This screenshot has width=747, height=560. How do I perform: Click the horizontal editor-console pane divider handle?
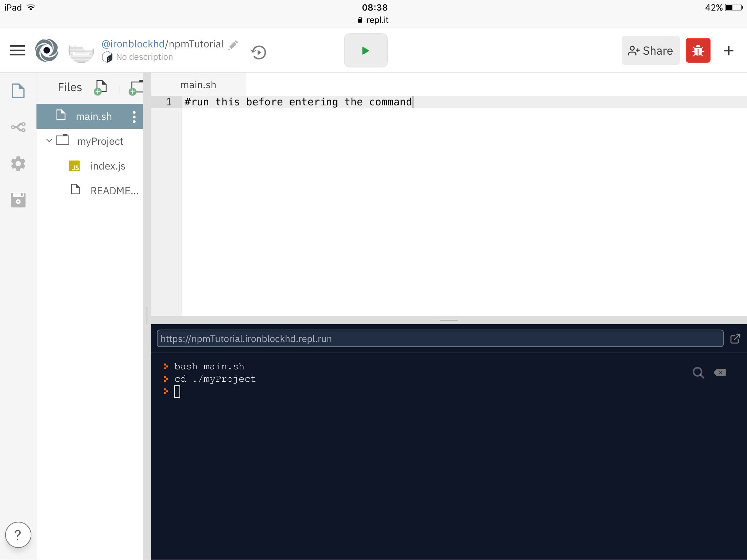(x=449, y=320)
